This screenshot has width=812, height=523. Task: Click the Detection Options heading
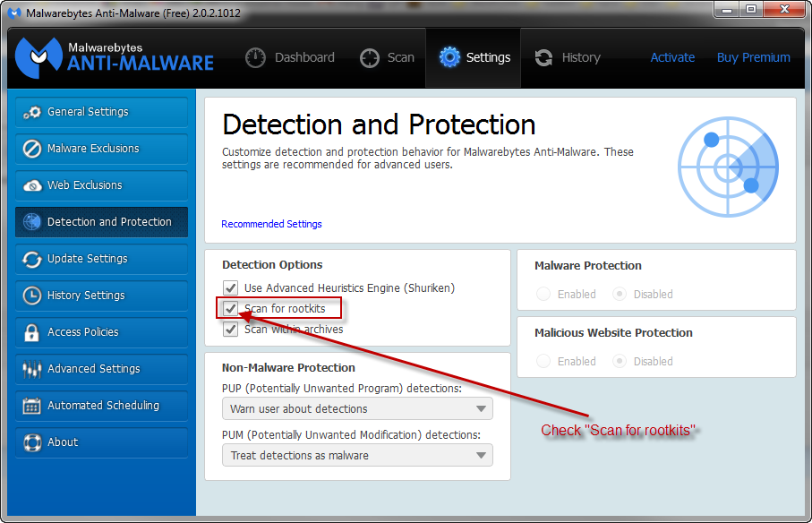272,264
